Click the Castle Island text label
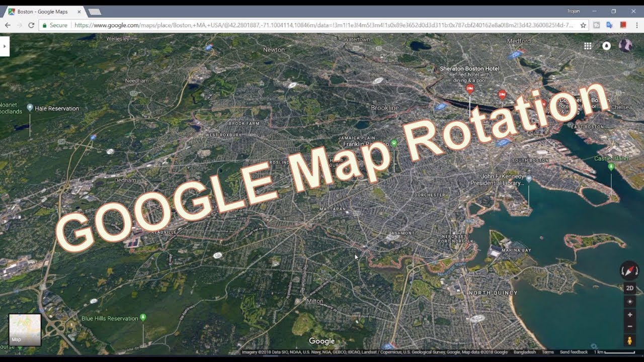The image size is (644, 362). coord(611,159)
